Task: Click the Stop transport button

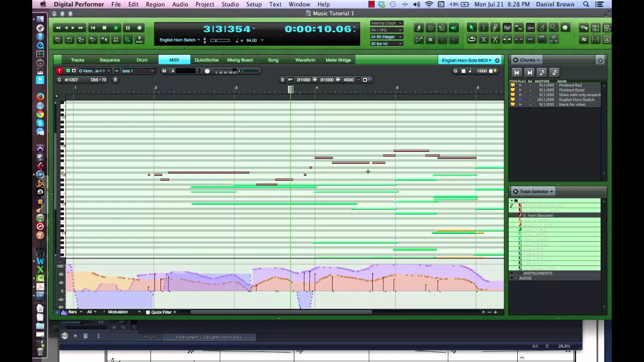Action: pos(104,28)
